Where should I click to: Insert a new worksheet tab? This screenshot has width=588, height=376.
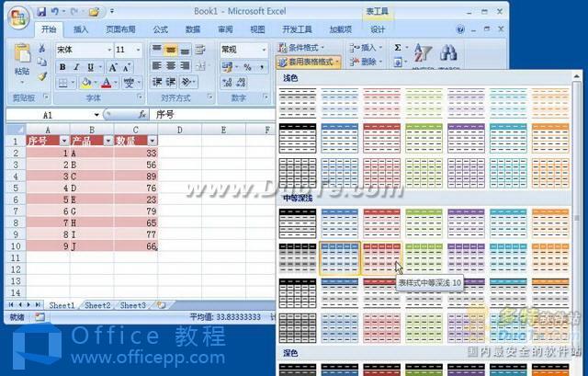coord(162,305)
